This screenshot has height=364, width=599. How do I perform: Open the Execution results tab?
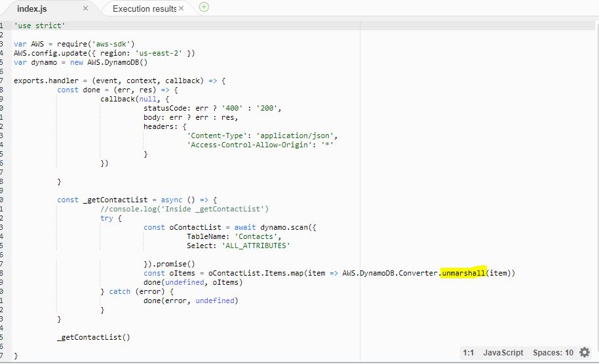click(144, 9)
